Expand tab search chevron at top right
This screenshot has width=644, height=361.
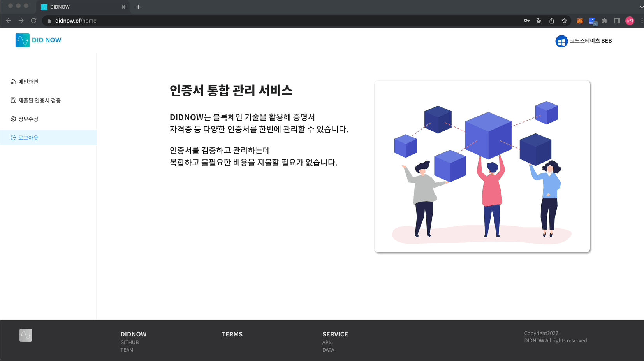pos(641,7)
